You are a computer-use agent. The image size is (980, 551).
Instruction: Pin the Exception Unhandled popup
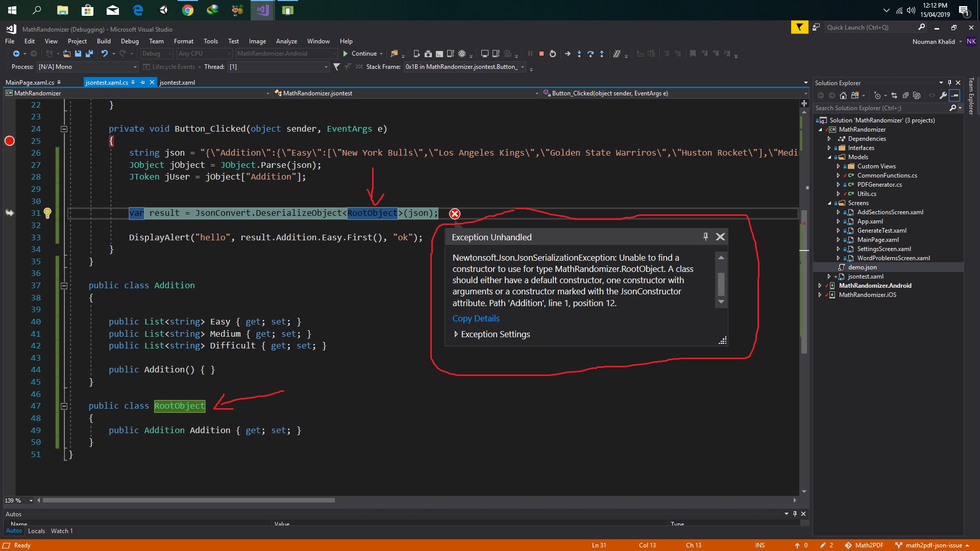[705, 237]
